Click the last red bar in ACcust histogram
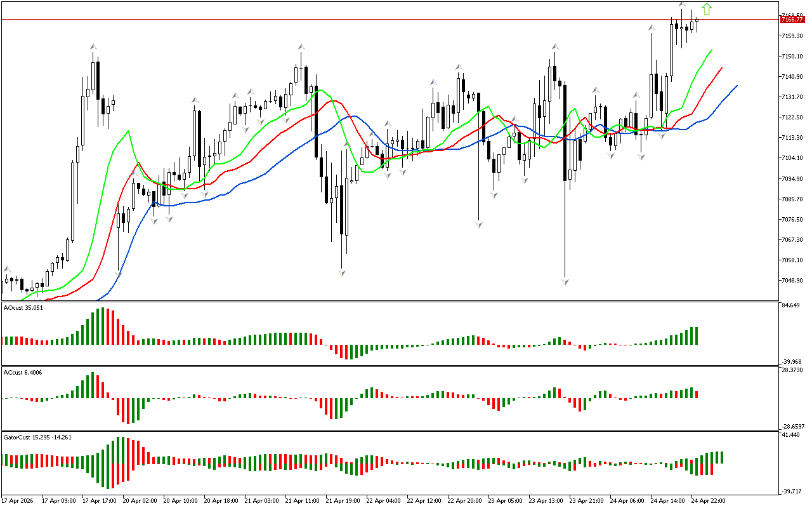Viewport: 812px width, 508px height. point(697,394)
